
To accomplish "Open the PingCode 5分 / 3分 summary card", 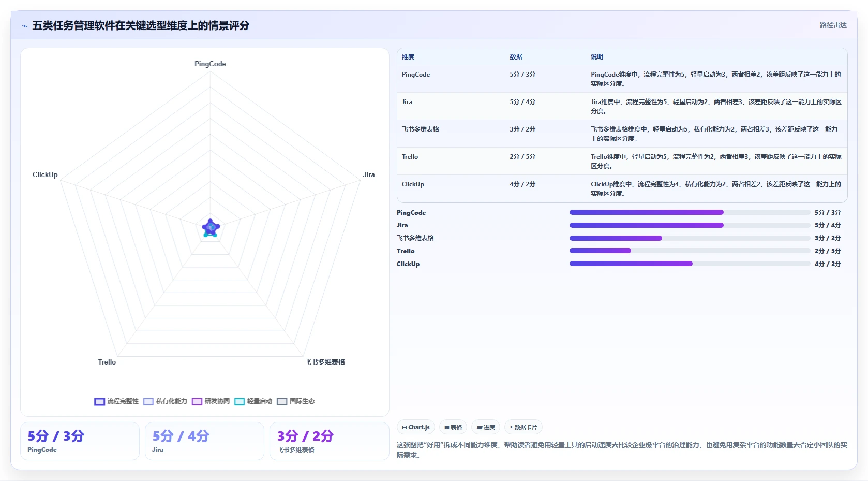I will [x=80, y=441].
